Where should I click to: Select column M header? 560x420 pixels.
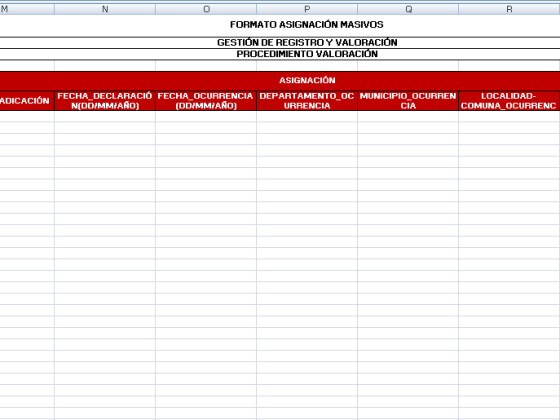27,9
